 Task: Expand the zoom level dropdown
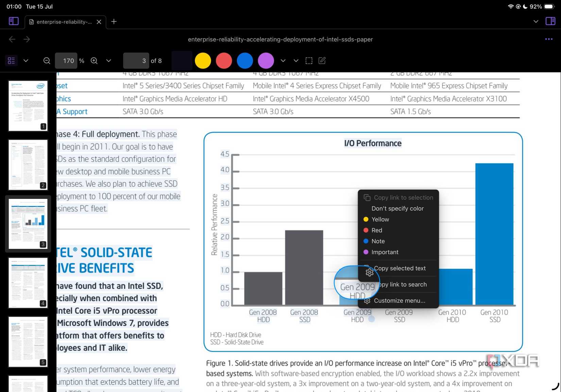[x=109, y=60]
